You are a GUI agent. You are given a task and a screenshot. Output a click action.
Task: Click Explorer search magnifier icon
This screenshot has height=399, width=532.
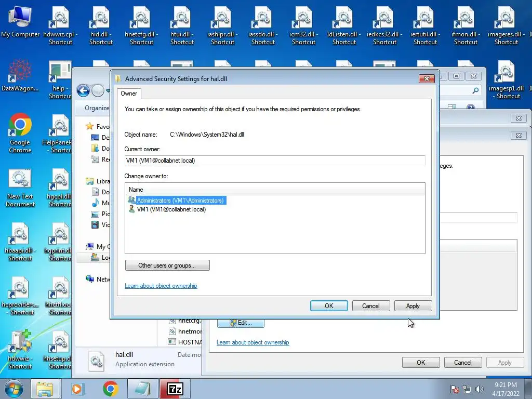click(x=475, y=90)
